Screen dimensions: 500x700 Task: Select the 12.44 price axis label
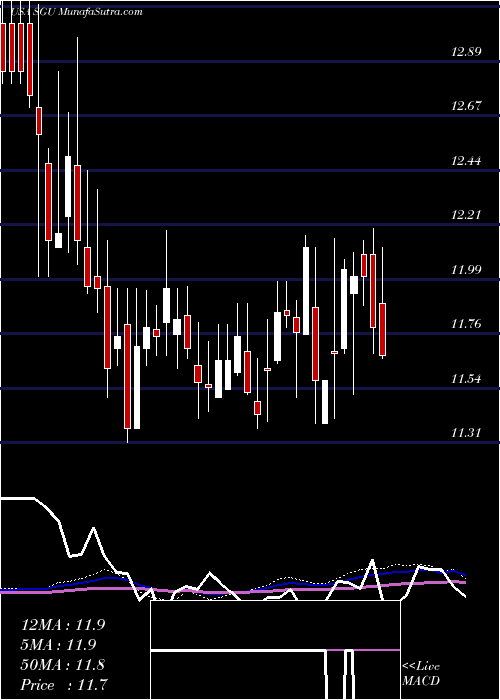point(466,160)
